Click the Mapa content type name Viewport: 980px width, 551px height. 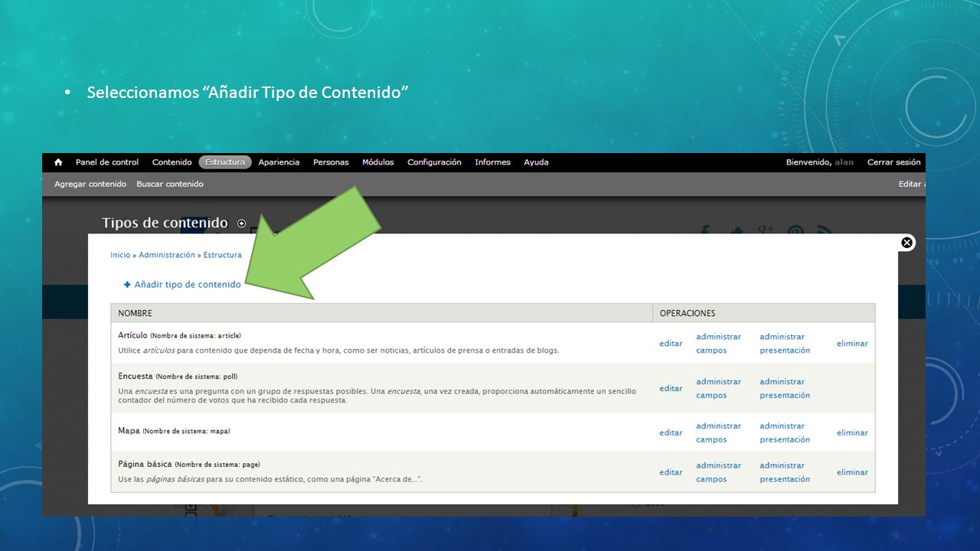(x=129, y=431)
